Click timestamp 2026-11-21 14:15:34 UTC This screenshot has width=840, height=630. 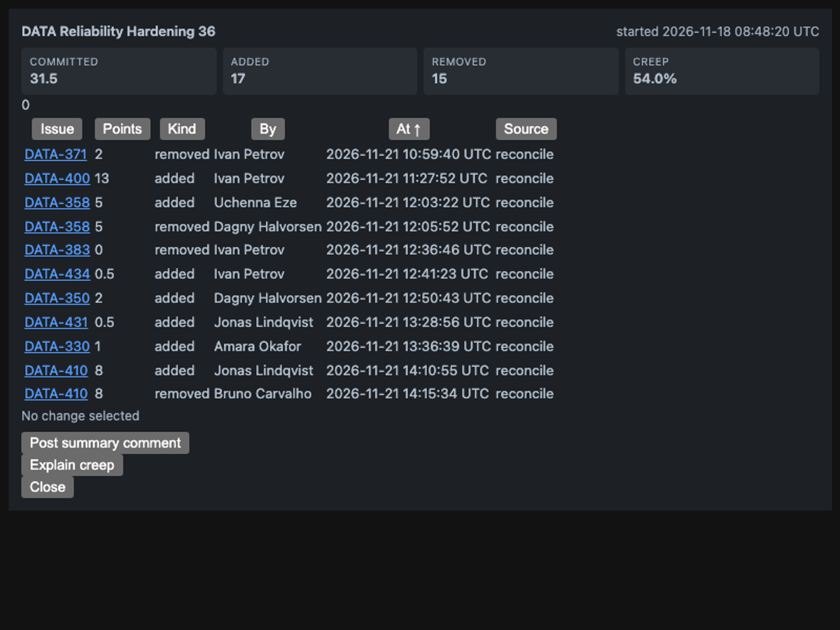pyautogui.click(x=407, y=393)
